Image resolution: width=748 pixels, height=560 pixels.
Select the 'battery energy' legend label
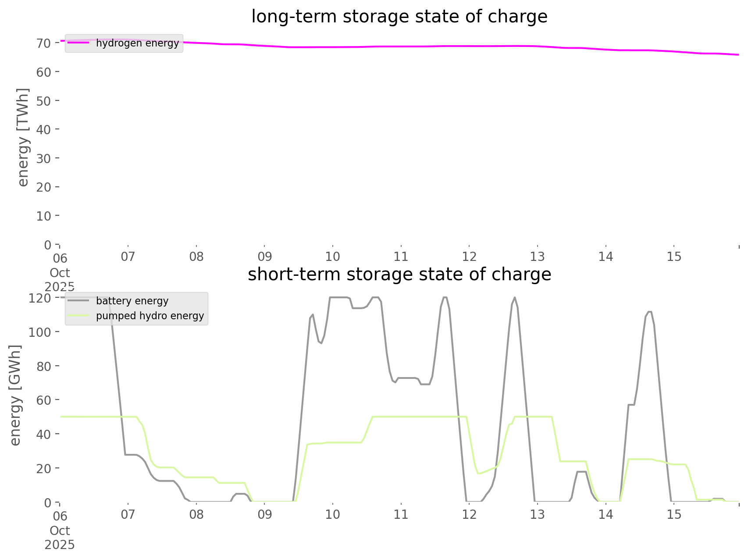[x=132, y=301]
